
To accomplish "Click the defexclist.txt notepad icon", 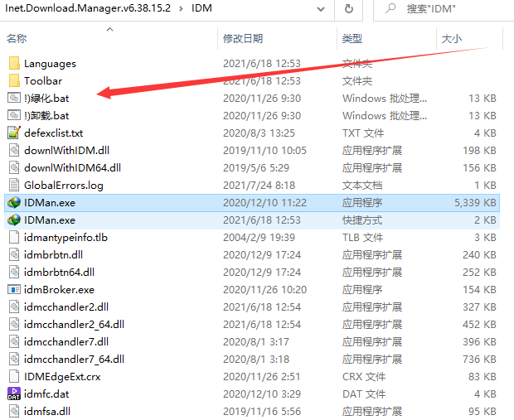I will pos(14,133).
